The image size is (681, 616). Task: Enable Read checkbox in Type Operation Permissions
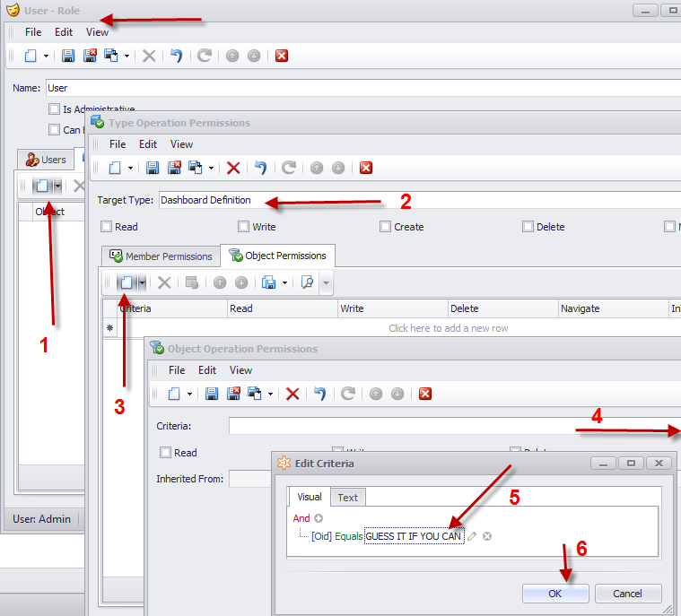point(106,227)
